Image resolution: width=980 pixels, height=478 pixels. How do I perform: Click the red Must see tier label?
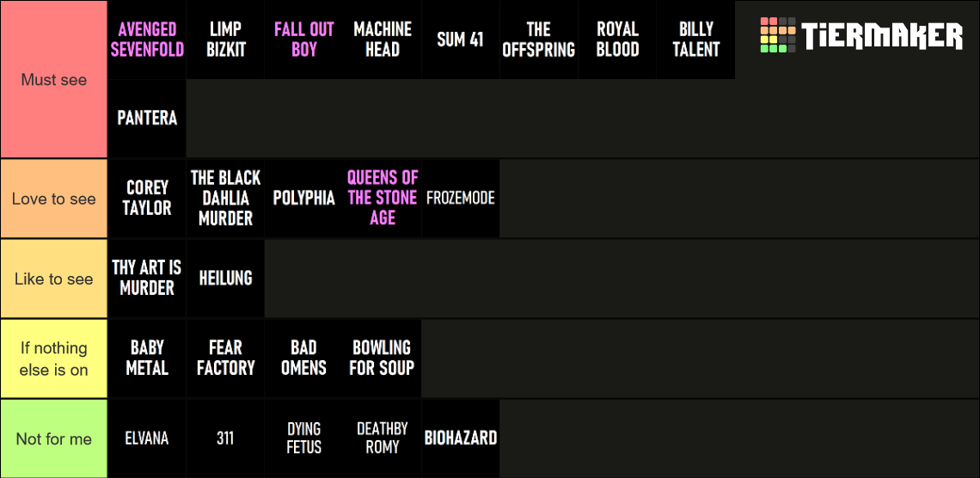[x=54, y=80]
